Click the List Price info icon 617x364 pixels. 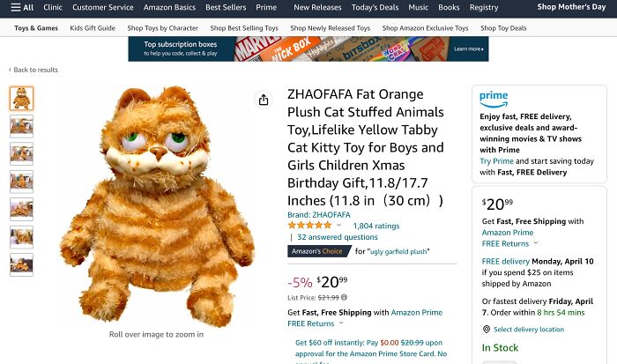[x=343, y=295]
